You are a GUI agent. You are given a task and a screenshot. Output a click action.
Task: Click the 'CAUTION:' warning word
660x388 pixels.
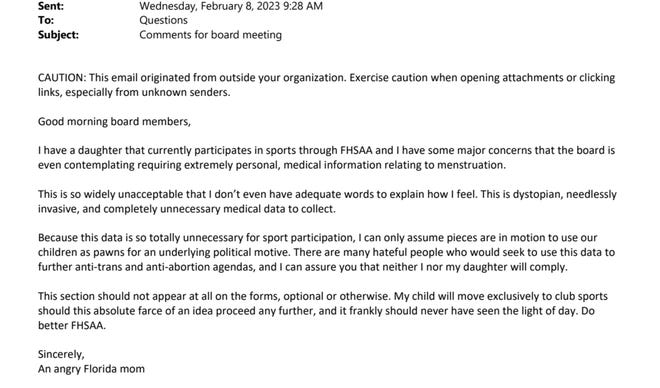[x=62, y=78]
